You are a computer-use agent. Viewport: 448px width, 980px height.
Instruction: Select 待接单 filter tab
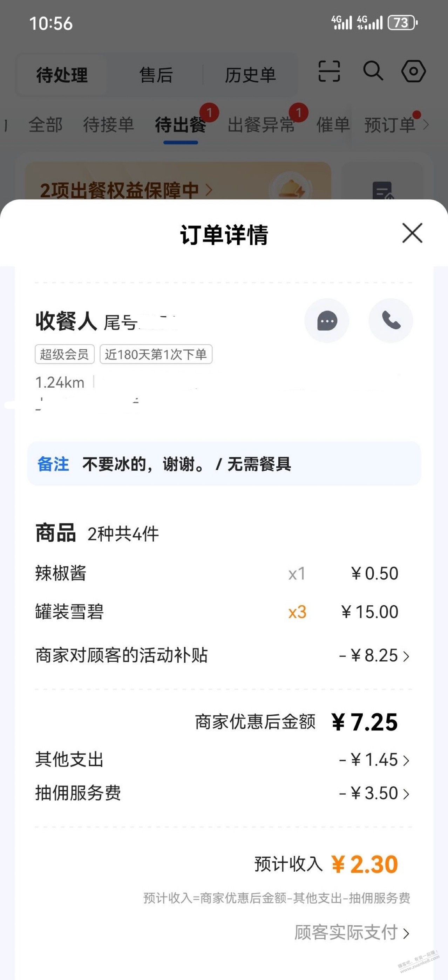(x=108, y=125)
